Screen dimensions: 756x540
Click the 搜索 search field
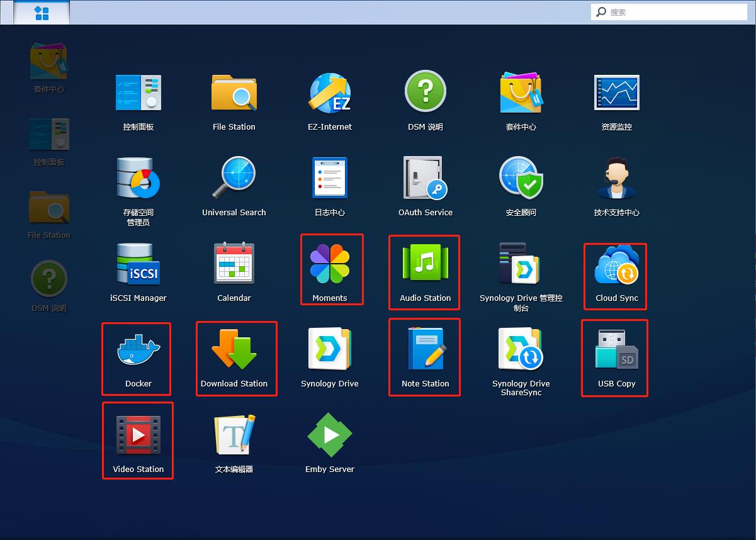pyautogui.click(x=674, y=12)
